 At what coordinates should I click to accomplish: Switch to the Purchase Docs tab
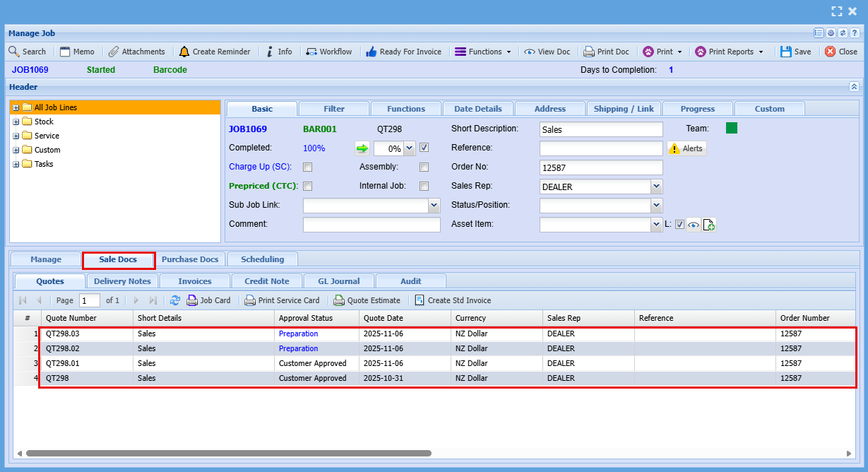(190, 259)
